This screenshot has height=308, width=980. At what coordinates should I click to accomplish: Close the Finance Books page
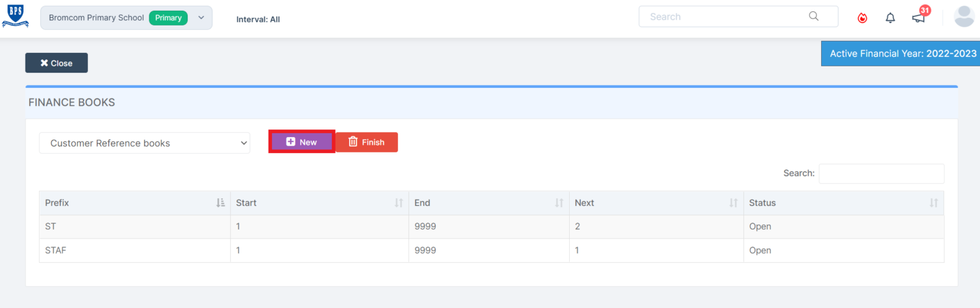(56, 63)
